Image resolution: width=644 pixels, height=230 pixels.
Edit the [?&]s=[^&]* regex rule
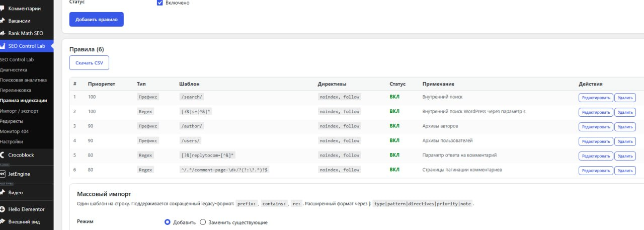596,112
